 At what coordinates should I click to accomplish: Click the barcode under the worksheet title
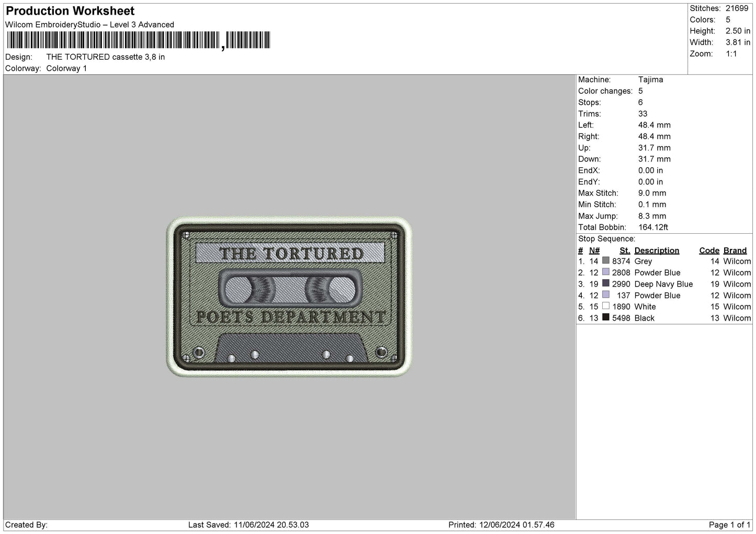139,40
